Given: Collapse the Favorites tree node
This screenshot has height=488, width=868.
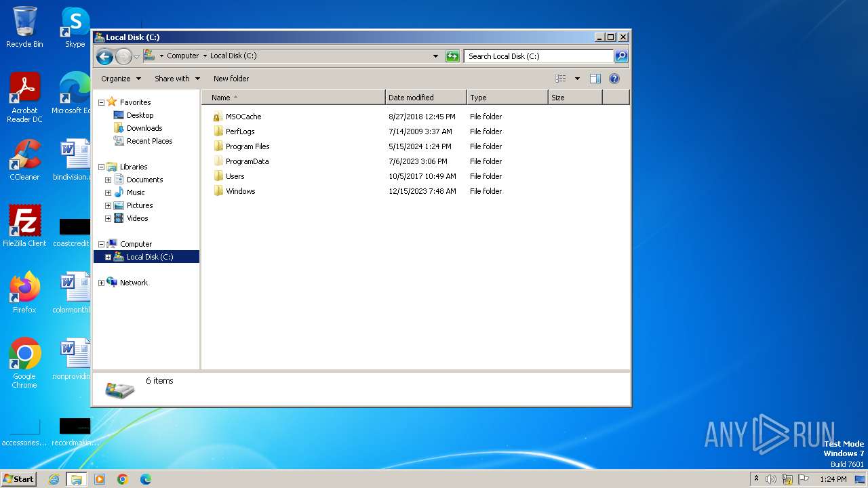Looking at the screenshot, I should coord(101,102).
